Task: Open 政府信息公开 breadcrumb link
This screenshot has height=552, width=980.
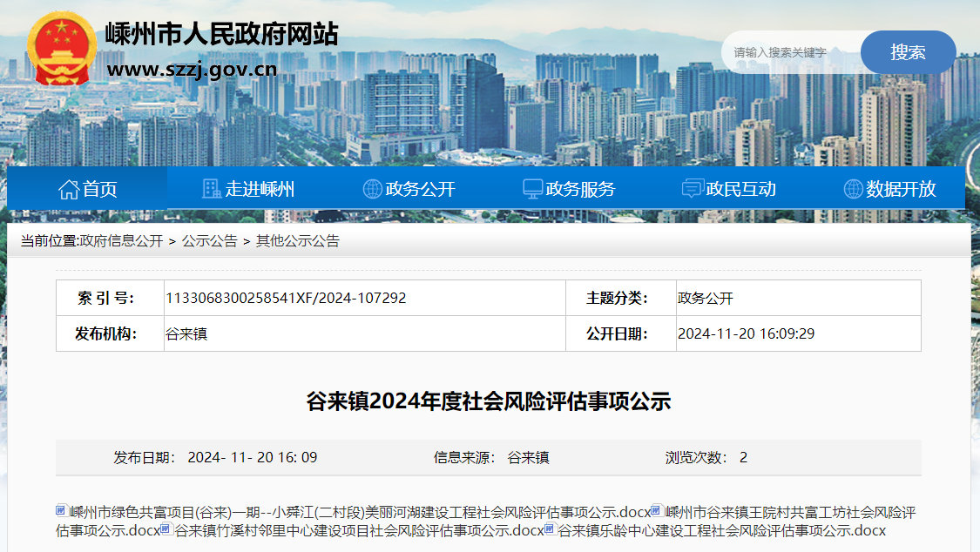Action: coord(121,241)
